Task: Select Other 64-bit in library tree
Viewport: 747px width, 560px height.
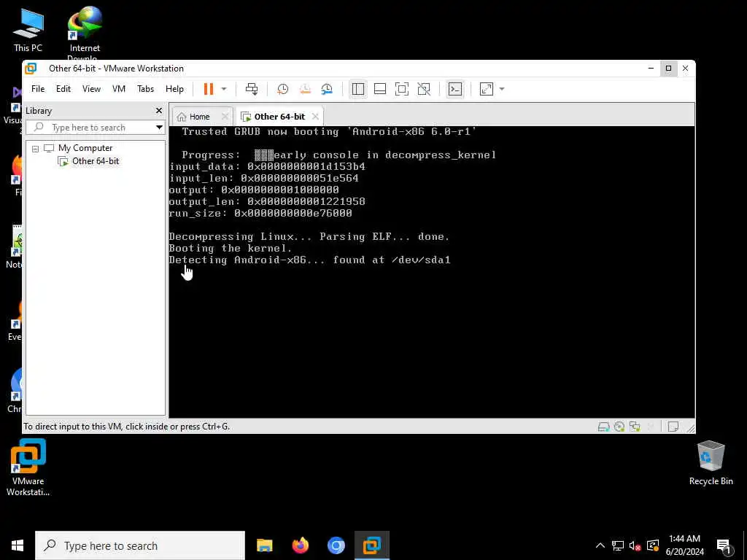Action: [x=96, y=161]
